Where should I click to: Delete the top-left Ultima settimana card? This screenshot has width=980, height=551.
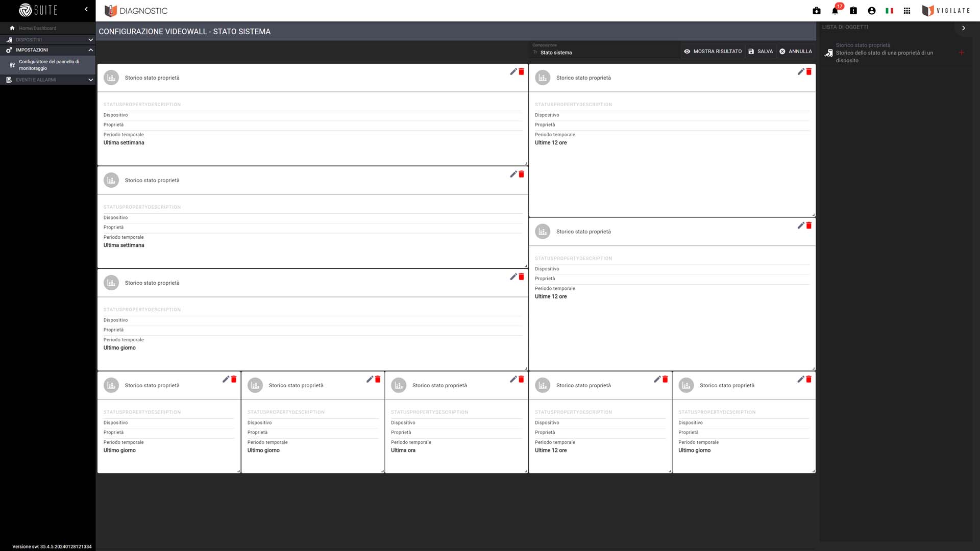click(x=522, y=72)
